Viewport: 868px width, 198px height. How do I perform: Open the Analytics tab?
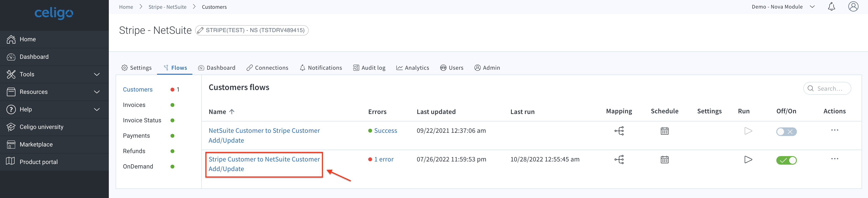click(x=412, y=68)
